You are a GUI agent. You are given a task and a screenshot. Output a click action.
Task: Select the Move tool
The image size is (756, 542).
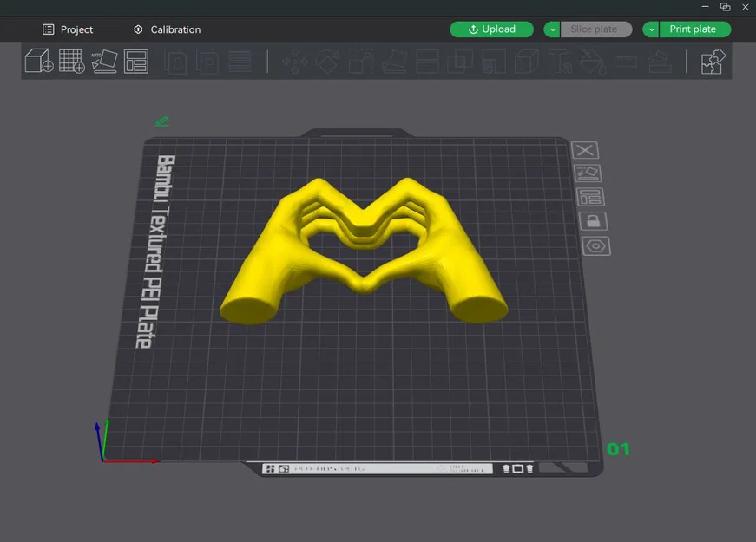[295, 61]
